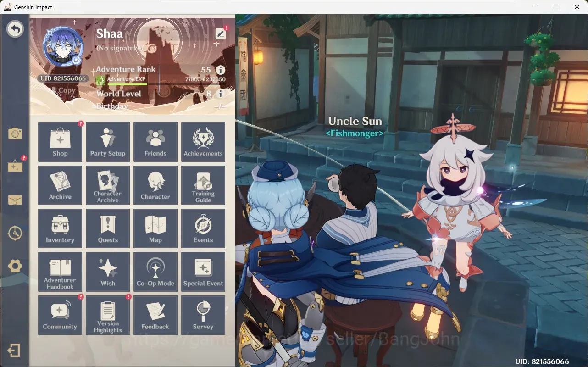The width and height of the screenshot is (588, 367).
Task: Click the UID 821556066 badge
Action: (x=63, y=78)
